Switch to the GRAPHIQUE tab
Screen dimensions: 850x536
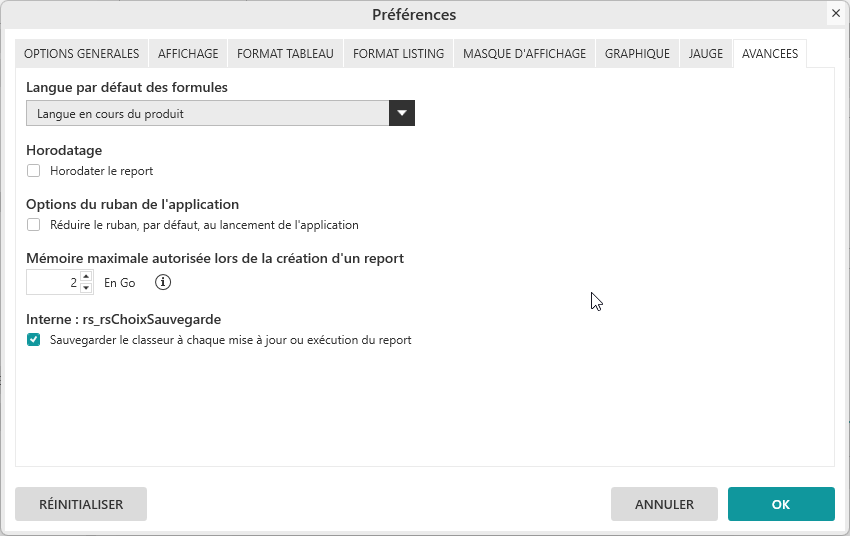point(637,54)
